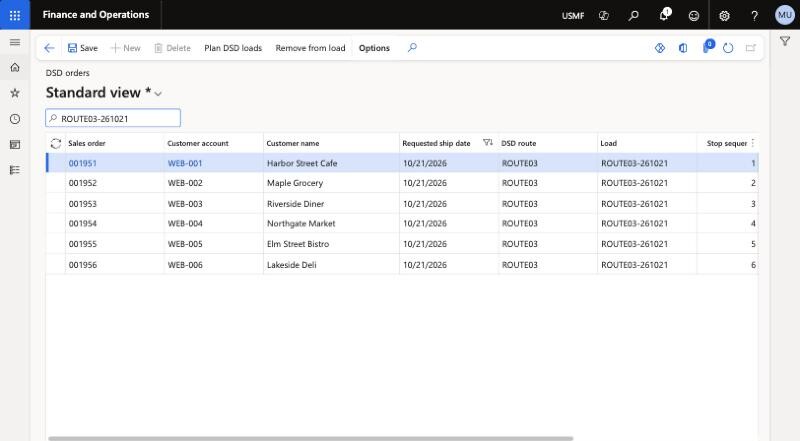Open Help question mark icon

pyautogui.click(x=754, y=16)
